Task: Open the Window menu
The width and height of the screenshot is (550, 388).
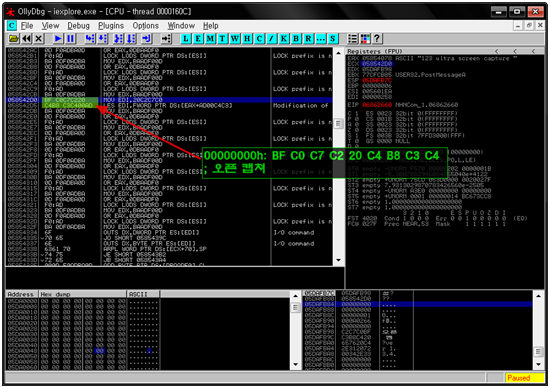Action: [x=181, y=26]
